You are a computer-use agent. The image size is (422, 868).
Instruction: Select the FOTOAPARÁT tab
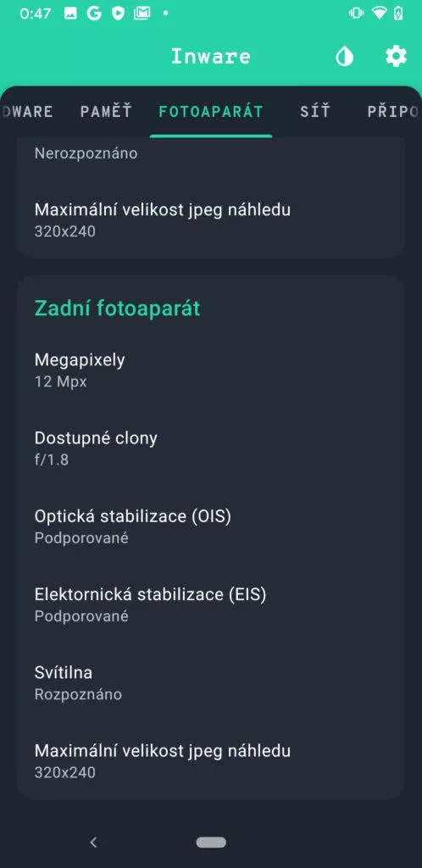(x=211, y=111)
